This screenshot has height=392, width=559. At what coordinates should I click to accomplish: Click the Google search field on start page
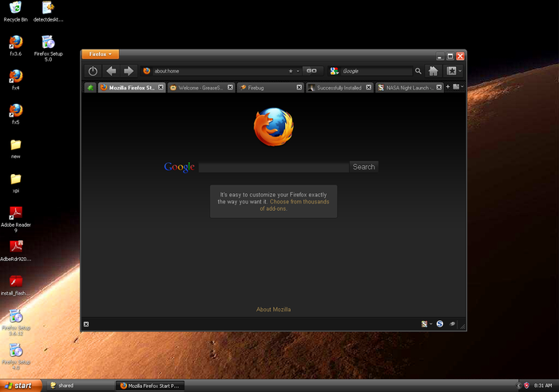point(273,167)
